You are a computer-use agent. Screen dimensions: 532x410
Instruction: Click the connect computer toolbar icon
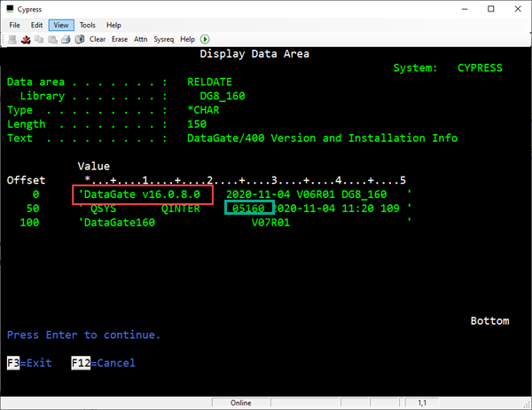pyautogui.click(x=12, y=39)
